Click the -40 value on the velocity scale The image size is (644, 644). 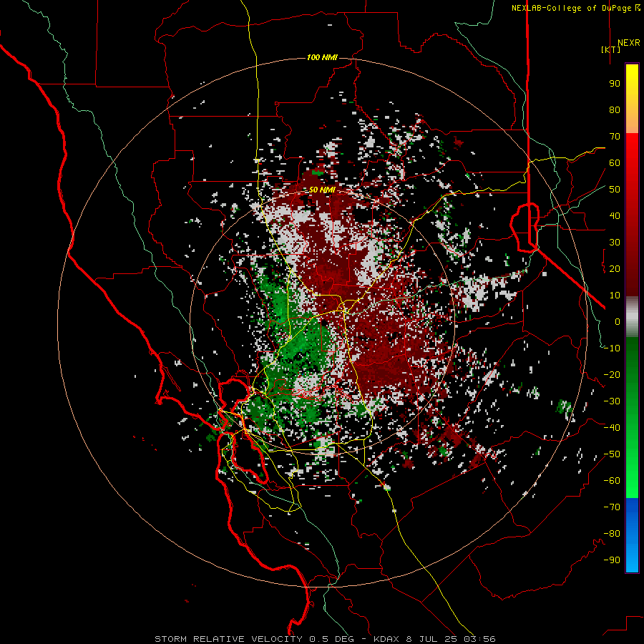612,428
